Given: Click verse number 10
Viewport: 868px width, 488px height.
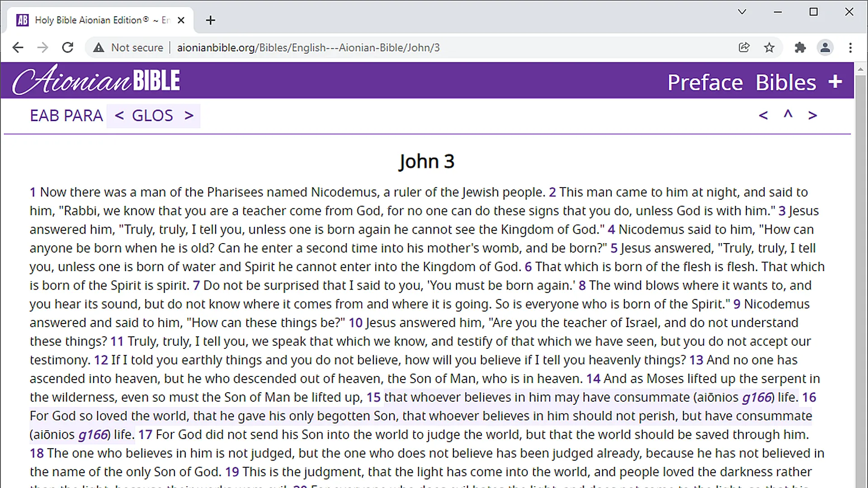Looking at the screenshot, I should [355, 323].
